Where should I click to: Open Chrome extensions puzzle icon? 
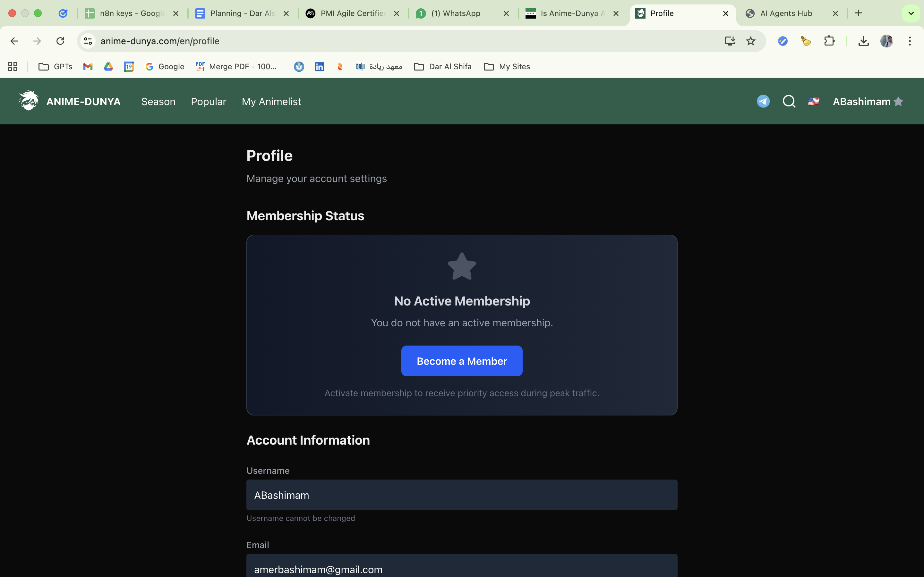point(829,41)
